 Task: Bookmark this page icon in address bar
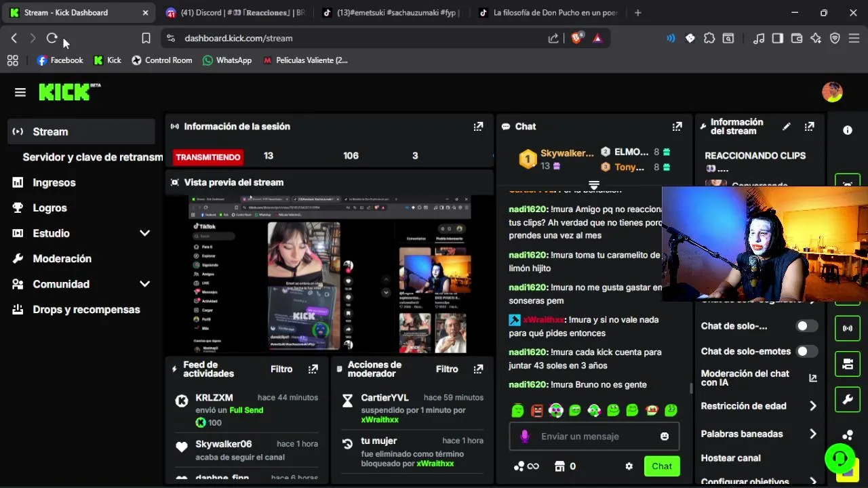pyautogui.click(x=146, y=39)
